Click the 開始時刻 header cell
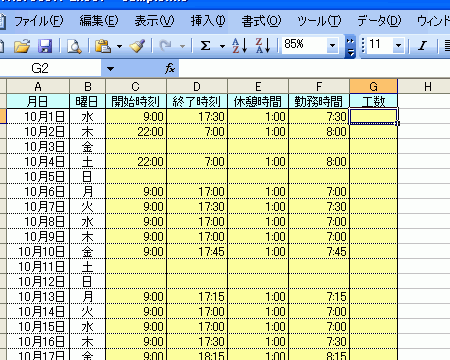 click(136, 101)
